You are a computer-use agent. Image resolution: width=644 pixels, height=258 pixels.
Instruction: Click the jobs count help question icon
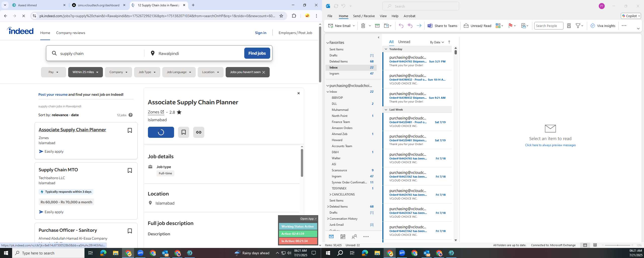[x=131, y=115]
